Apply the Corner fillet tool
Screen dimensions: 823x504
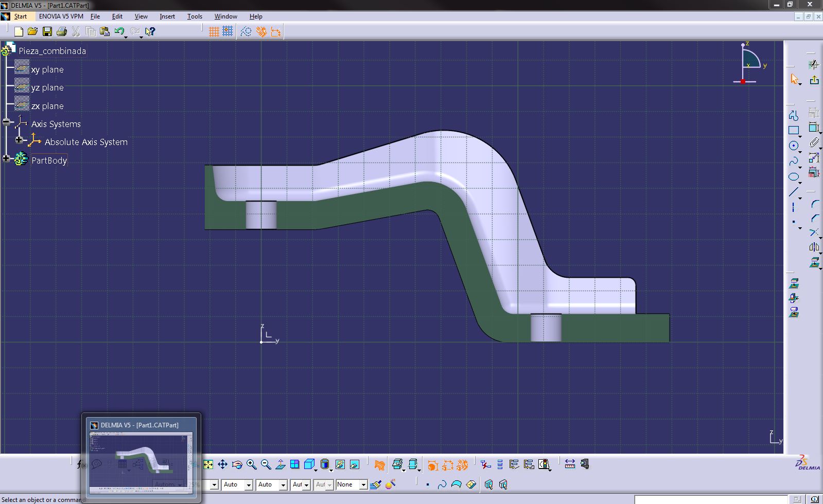pyautogui.click(x=814, y=204)
